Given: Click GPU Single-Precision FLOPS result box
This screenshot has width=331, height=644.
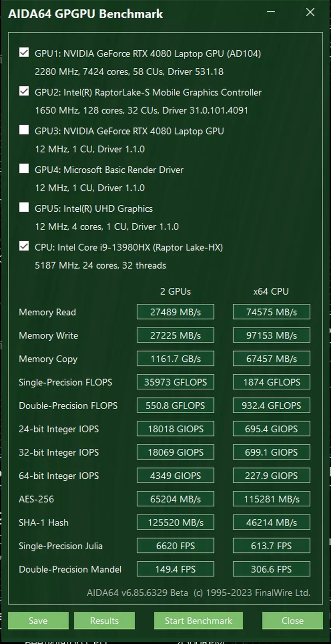Looking at the screenshot, I should (x=175, y=382).
